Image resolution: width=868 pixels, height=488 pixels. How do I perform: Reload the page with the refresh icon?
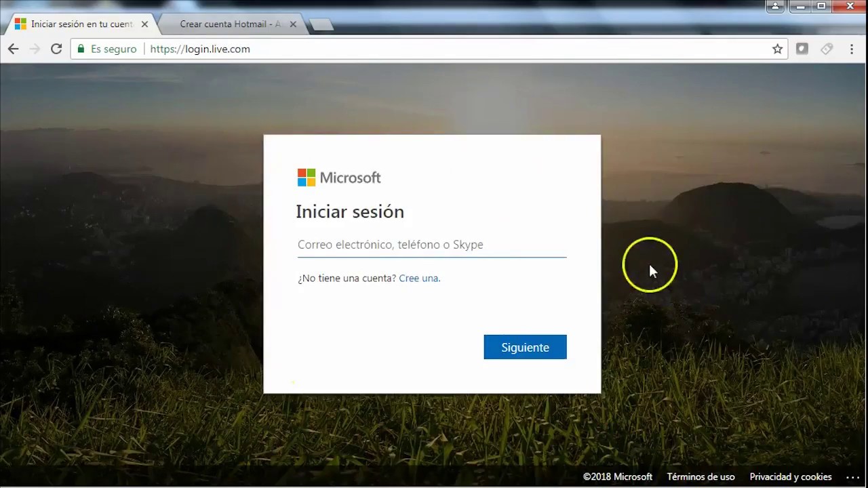pyautogui.click(x=56, y=49)
